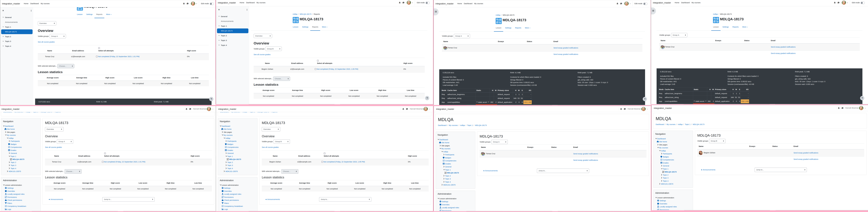
Task: Check the 1:01 PM attempt box beside Navigation block
Action: point(103,162)
